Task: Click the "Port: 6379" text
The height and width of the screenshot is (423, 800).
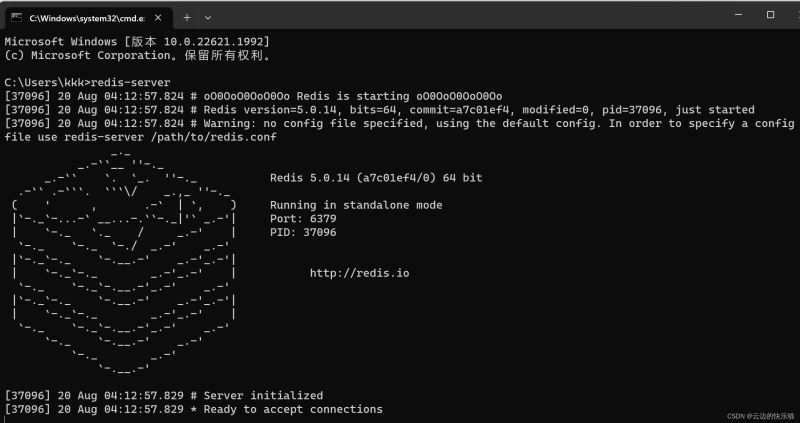Action: pyautogui.click(x=304, y=219)
